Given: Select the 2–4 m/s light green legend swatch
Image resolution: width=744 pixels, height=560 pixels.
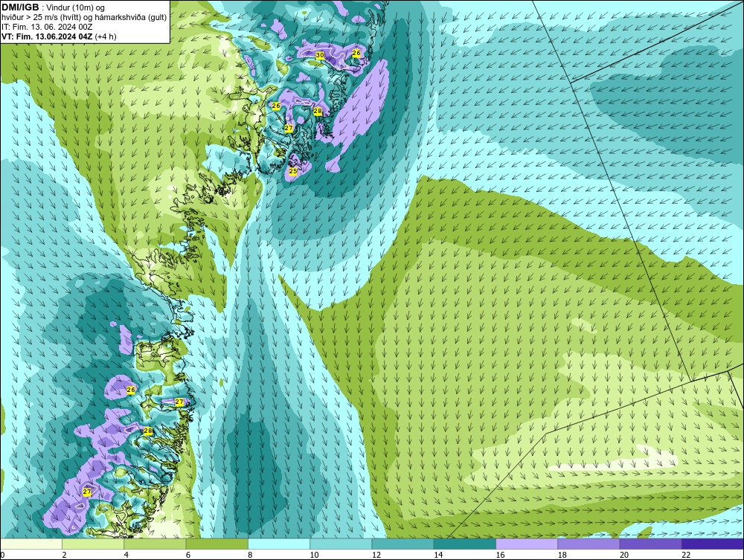Looking at the screenshot, I should pyautogui.click(x=93, y=544).
